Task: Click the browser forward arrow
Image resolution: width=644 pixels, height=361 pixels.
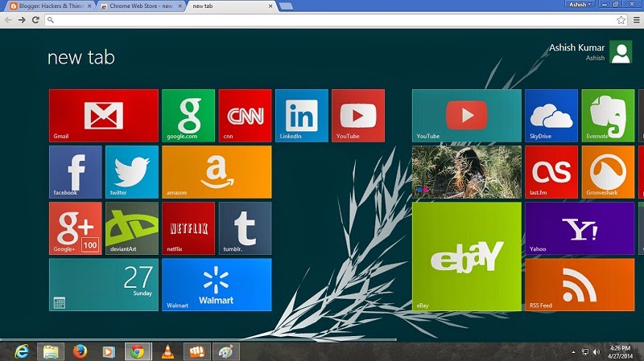Action: [x=22, y=19]
